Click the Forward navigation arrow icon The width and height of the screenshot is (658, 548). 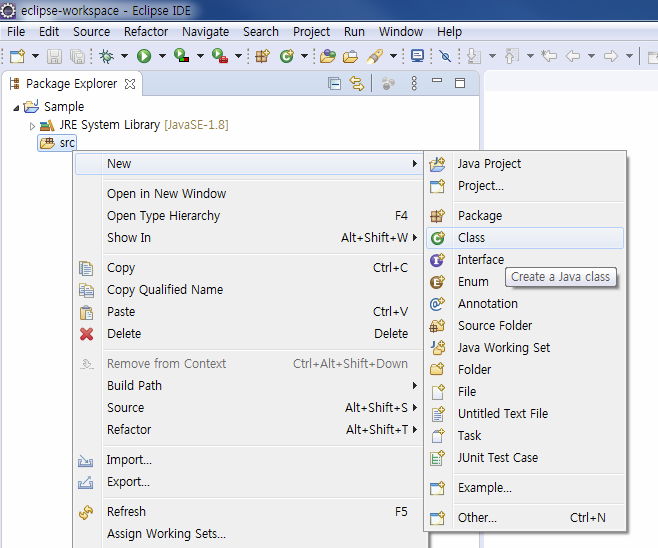pyautogui.click(x=611, y=56)
